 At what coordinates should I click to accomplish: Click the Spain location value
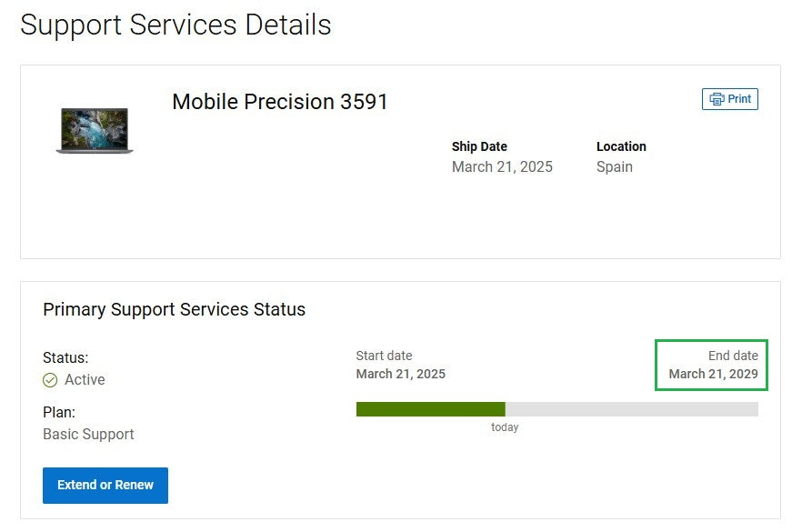pyautogui.click(x=615, y=166)
